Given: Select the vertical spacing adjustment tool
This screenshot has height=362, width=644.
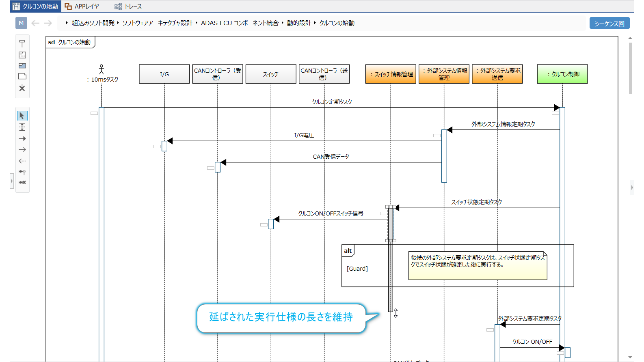Looking at the screenshot, I should pos(22,127).
